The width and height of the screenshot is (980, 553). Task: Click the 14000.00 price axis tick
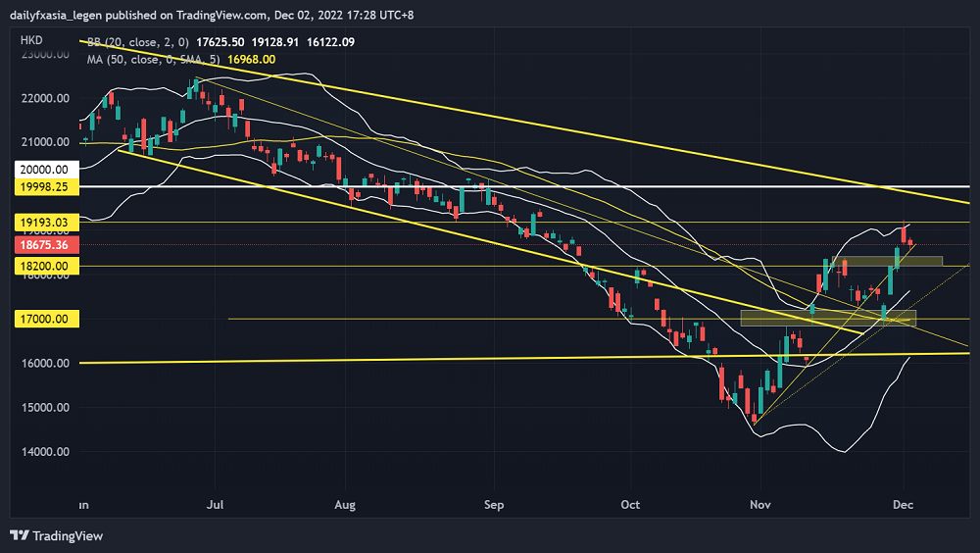[x=45, y=452]
